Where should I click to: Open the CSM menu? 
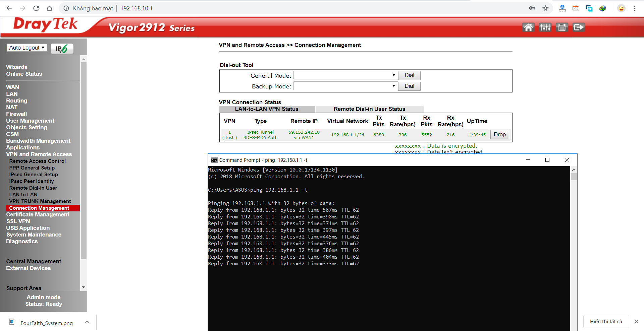point(12,134)
